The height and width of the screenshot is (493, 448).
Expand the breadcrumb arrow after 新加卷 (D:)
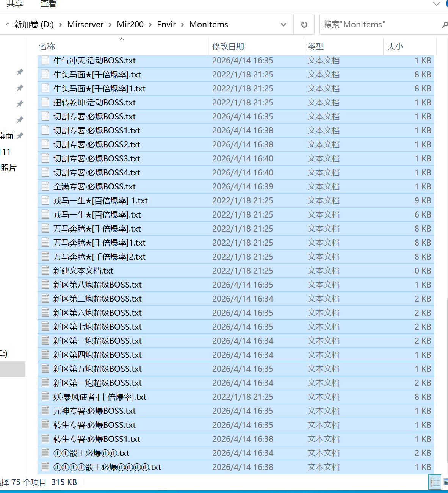point(60,25)
